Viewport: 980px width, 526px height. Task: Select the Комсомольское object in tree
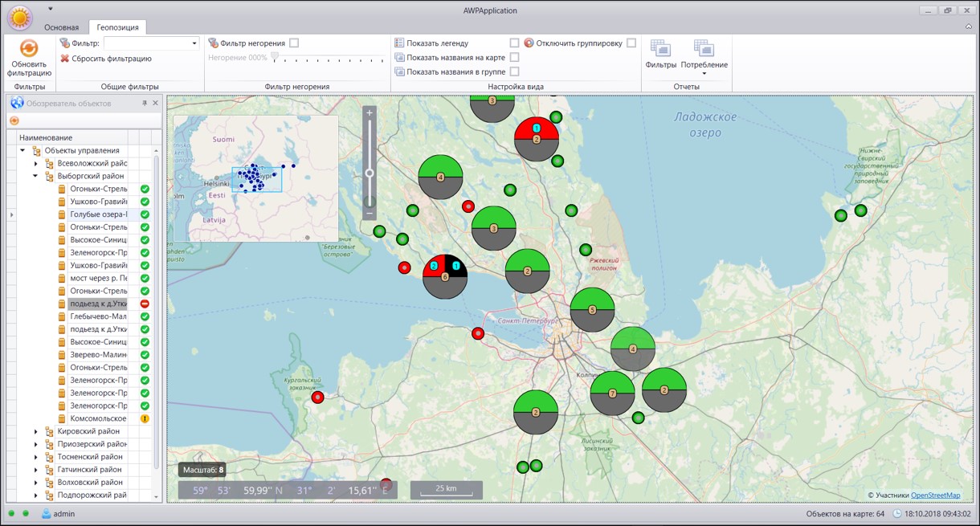tap(98, 418)
